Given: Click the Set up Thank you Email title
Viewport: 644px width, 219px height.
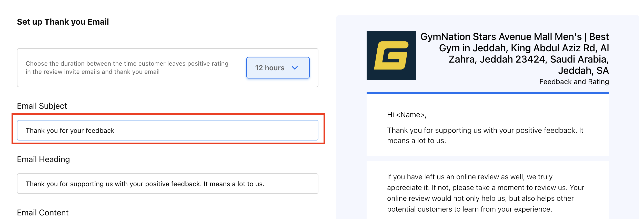Looking at the screenshot, I should click(63, 22).
